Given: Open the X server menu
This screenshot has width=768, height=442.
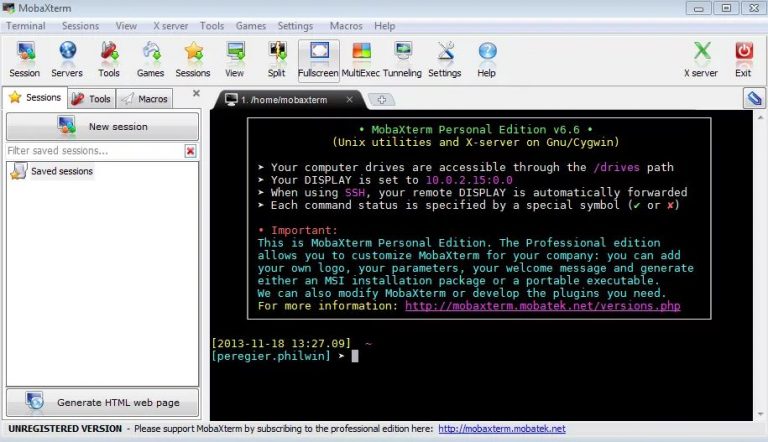Looking at the screenshot, I should (170, 26).
